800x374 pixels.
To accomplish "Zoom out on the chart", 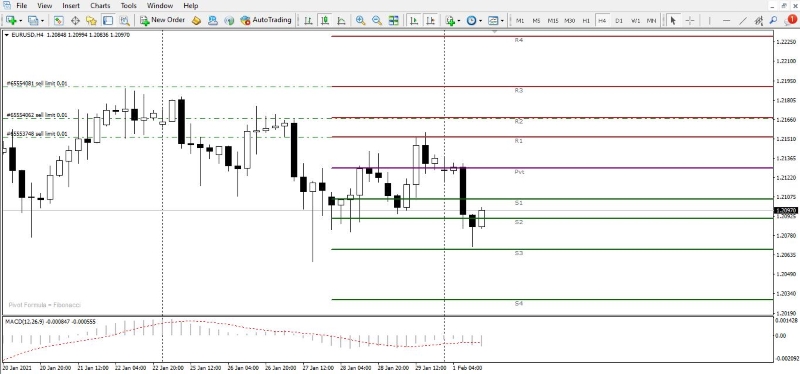I will [377, 20].
